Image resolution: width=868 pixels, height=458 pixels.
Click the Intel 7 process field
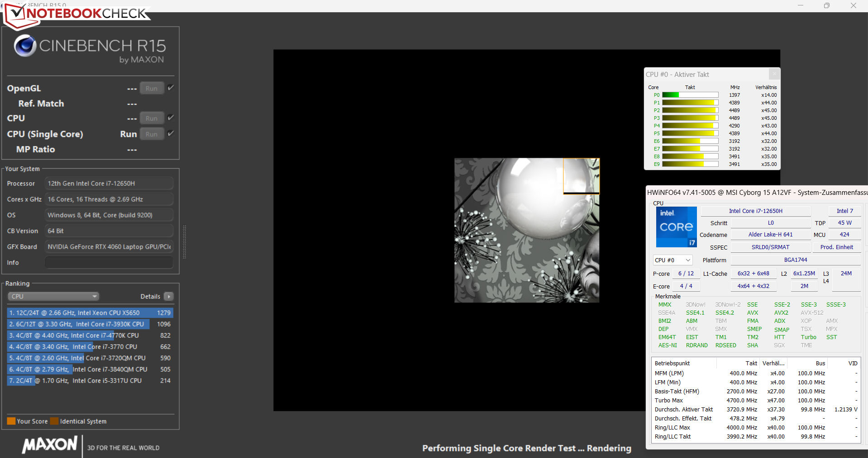(x=844, y=211)
